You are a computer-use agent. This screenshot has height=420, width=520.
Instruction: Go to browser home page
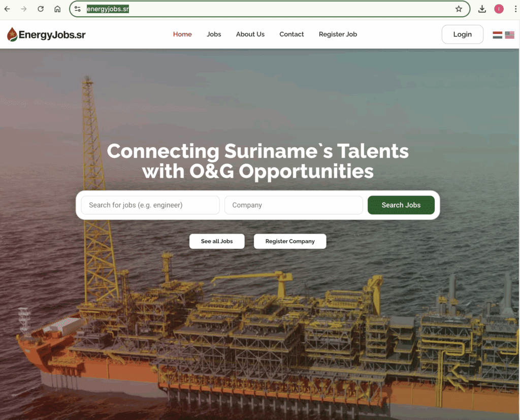57,9
